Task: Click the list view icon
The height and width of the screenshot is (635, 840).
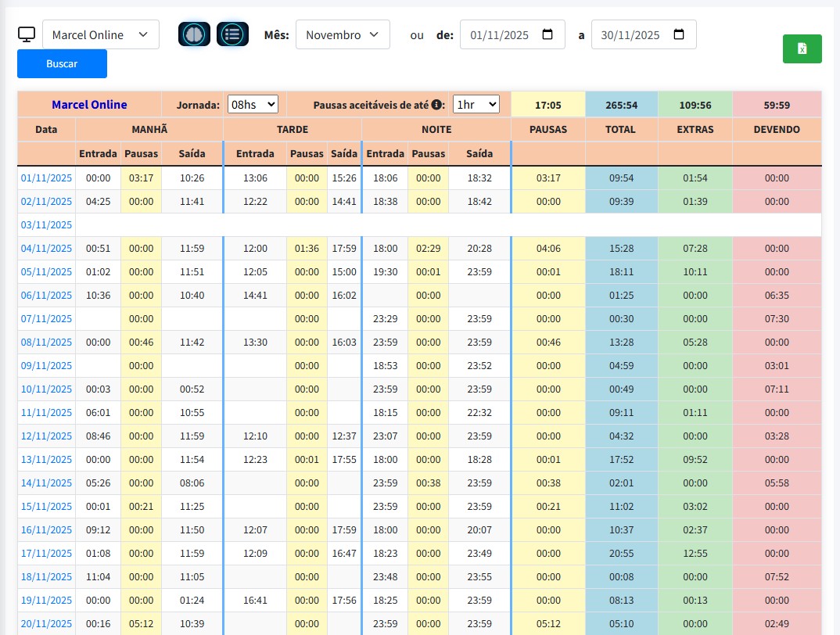Action: tap(232, 34)
